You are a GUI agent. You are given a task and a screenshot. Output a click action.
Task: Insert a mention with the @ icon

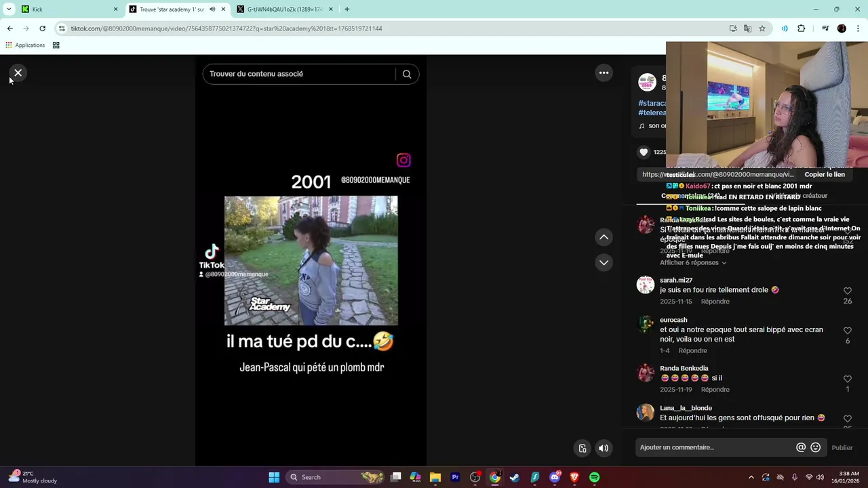[x=801, y=447]
